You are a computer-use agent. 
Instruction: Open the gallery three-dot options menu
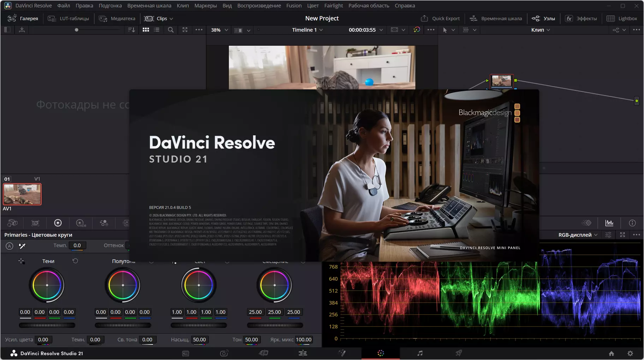tap(199, 30)
